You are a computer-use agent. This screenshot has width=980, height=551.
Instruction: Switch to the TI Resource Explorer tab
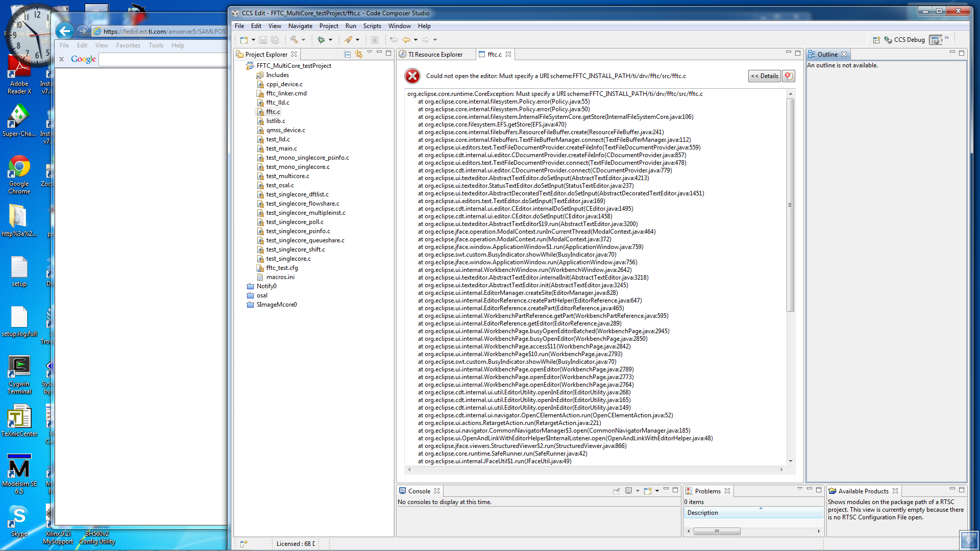434,55
